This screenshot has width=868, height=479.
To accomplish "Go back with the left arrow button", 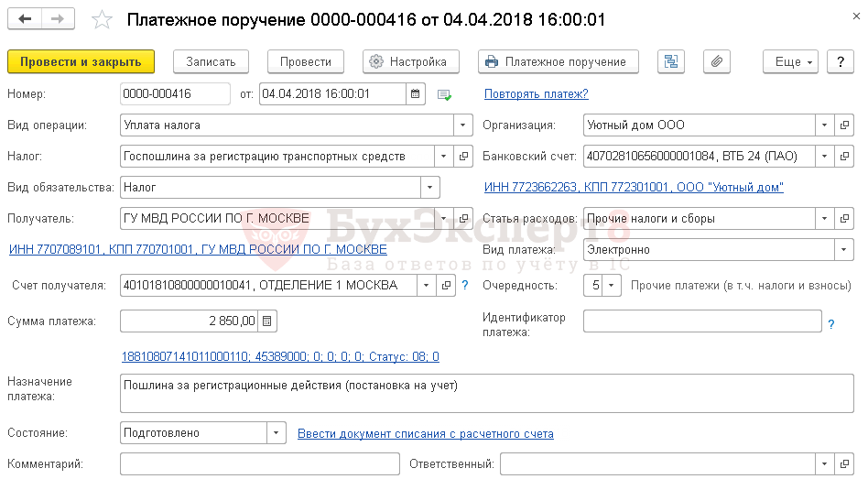I will click(25, 19).
